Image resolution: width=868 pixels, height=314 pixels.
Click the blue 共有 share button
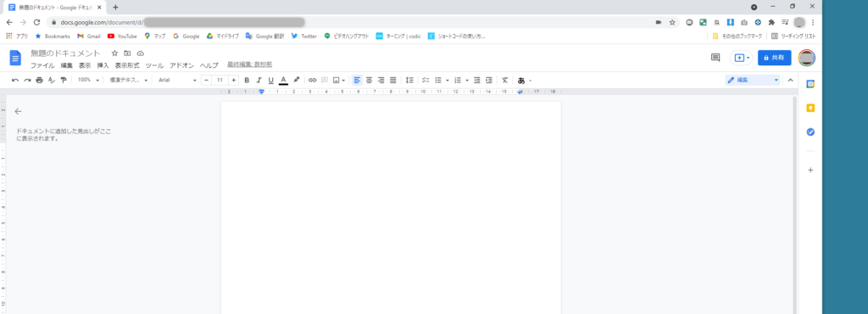click(x=775, y=58)
